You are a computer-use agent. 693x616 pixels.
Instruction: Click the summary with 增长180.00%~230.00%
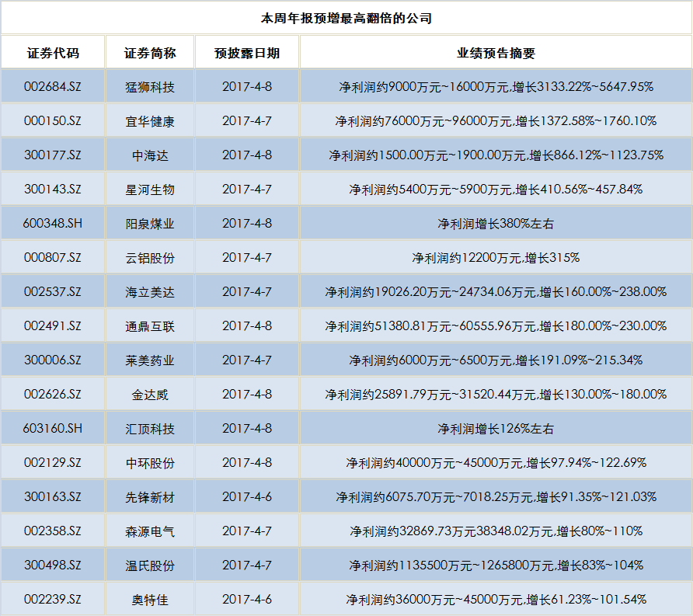point(496,325)
